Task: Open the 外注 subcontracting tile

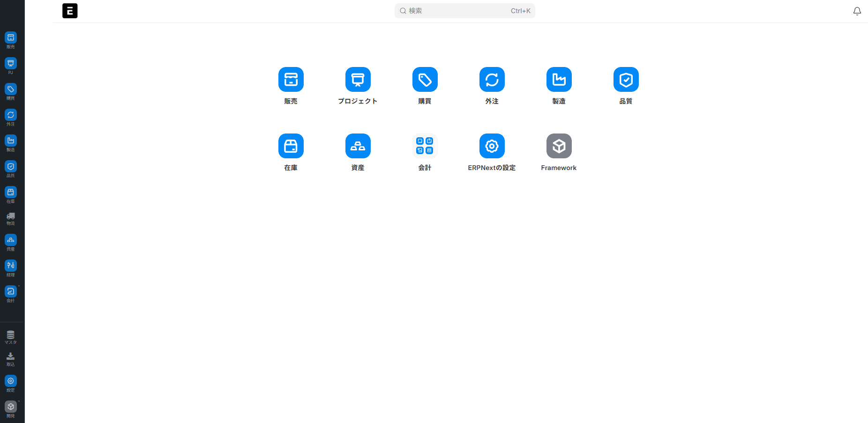Action: point(492,80)
